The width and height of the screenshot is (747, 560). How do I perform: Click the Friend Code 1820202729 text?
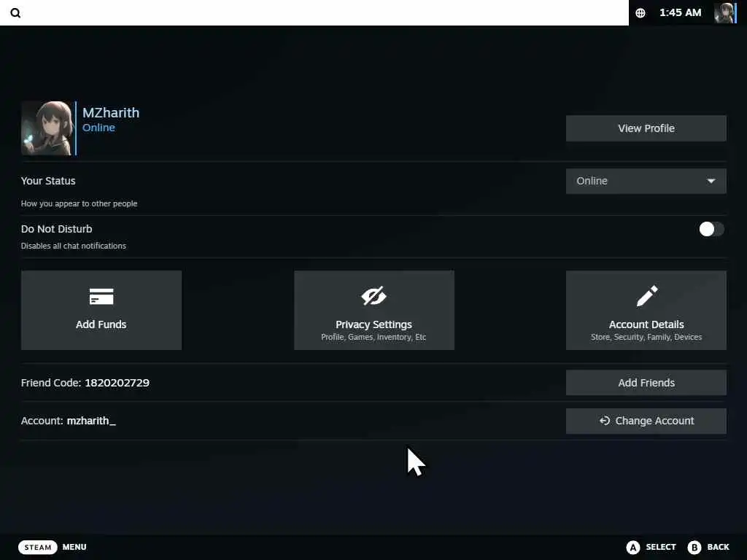[85, 383]
